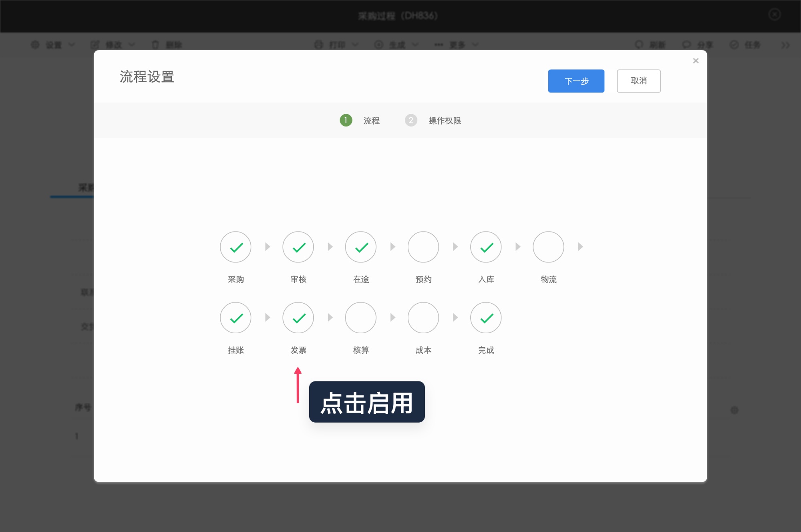This screenshot has height=532, width=801.
Task: Click the 任务 task check icon
Action: pyautogui.click(x=734, y=45)
